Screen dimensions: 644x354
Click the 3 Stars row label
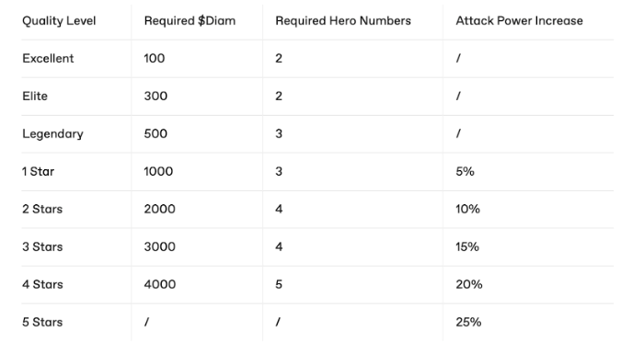[x=42, y=246]
